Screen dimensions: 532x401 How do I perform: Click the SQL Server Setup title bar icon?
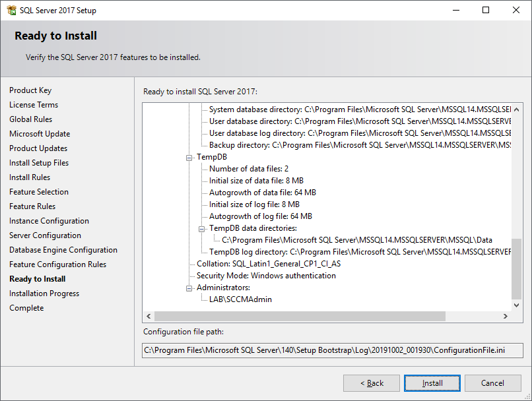(11, 10)
